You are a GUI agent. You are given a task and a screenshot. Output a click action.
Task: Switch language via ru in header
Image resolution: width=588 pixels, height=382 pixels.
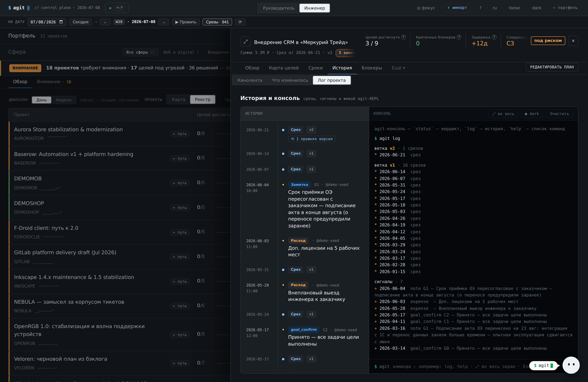(x=494, y=8)
